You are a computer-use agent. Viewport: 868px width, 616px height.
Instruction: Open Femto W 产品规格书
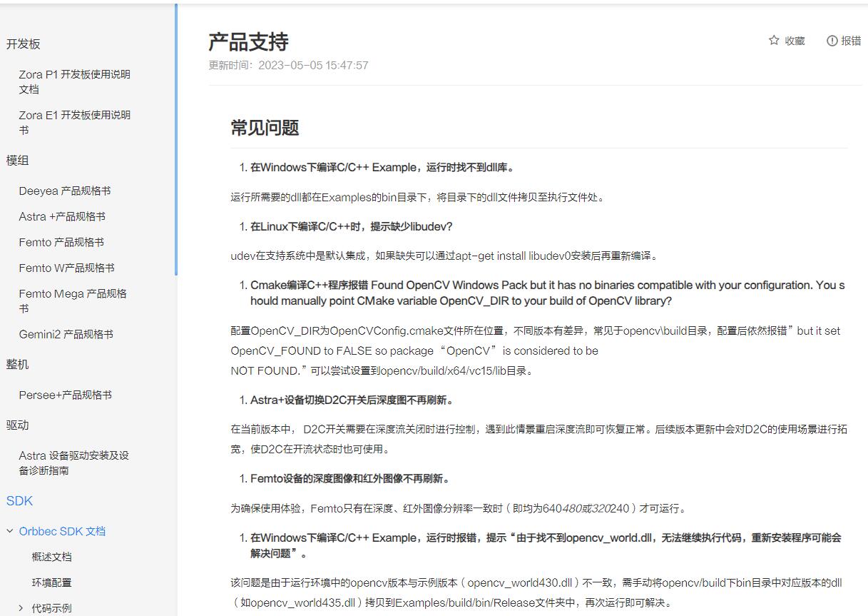pos(66,268)
